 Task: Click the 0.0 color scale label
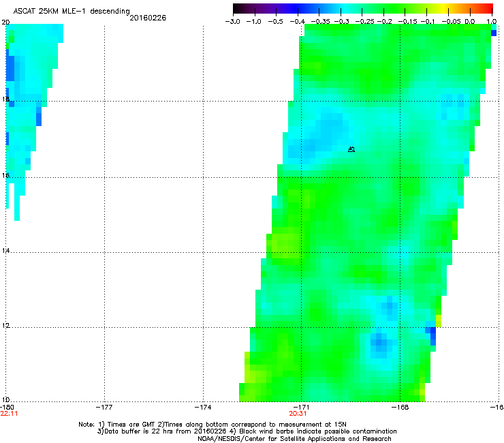click(x=470, y=22)
